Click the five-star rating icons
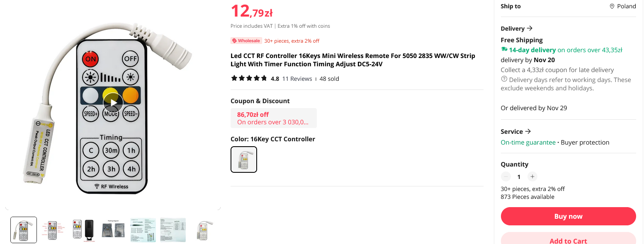Image resolution: width=644 pixels, height=244 pixels. (x=249, y=78)
